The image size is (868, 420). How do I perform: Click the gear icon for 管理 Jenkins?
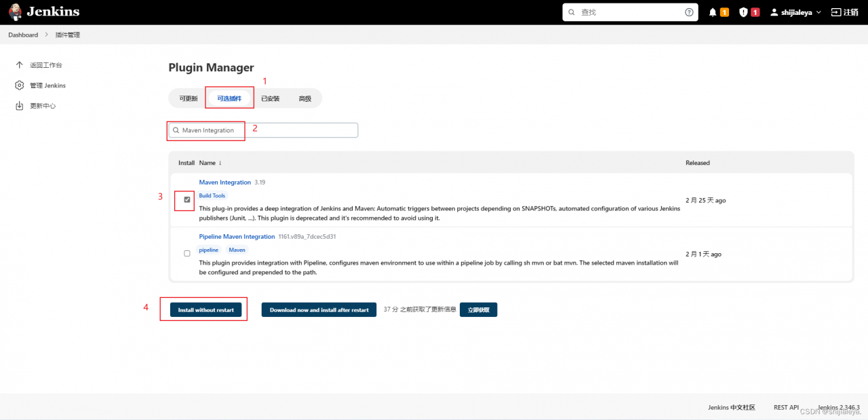20,85
